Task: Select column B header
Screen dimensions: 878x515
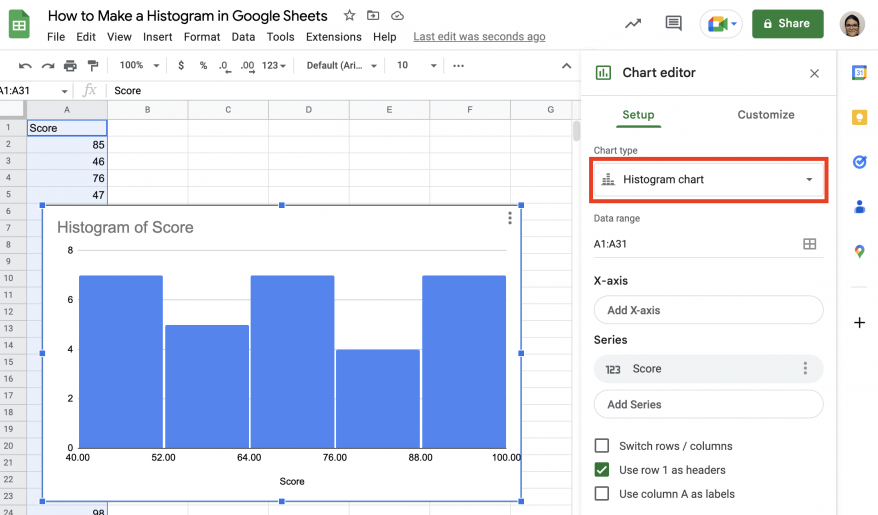Action: point(147,110)
